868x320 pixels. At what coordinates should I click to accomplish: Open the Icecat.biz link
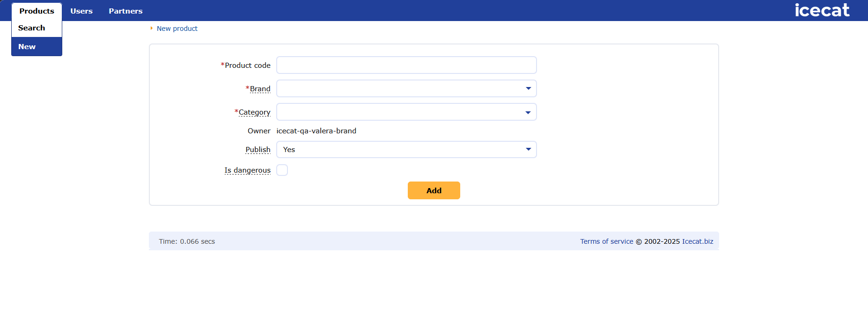click(x=698, y=241)
